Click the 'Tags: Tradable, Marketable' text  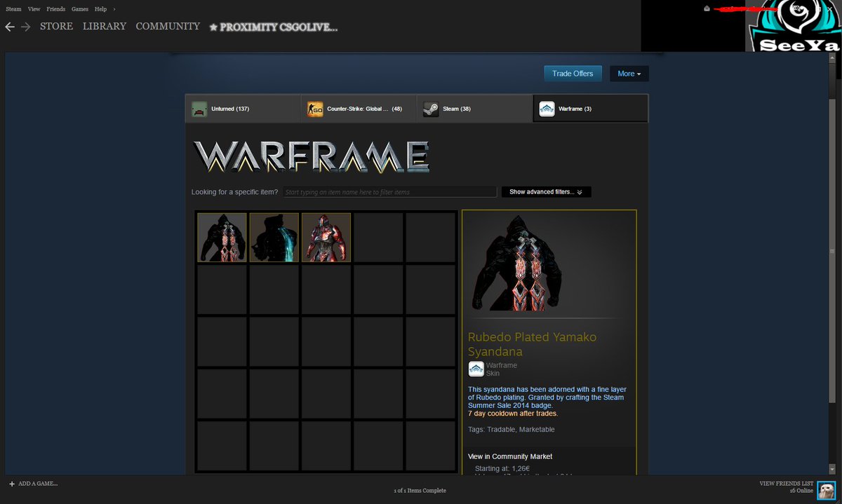[x=511, y=429]
